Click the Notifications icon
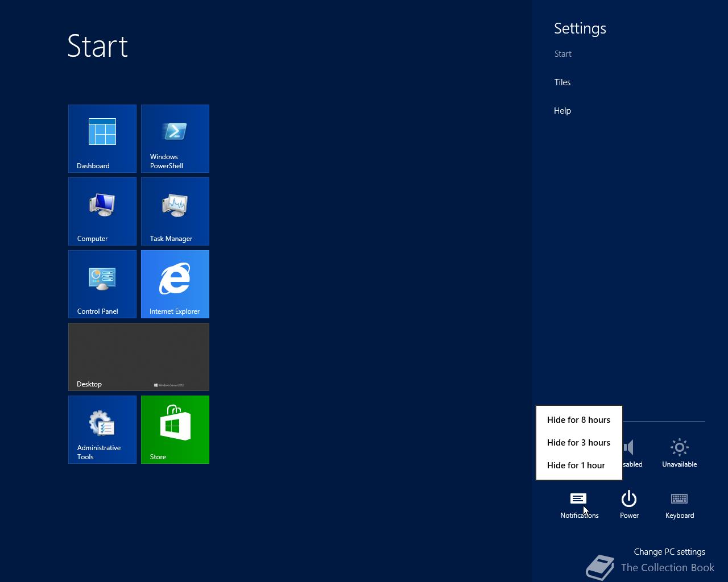The width and height of the screenshot is (728, 582). pyautogui.click(x=578, y=498)
